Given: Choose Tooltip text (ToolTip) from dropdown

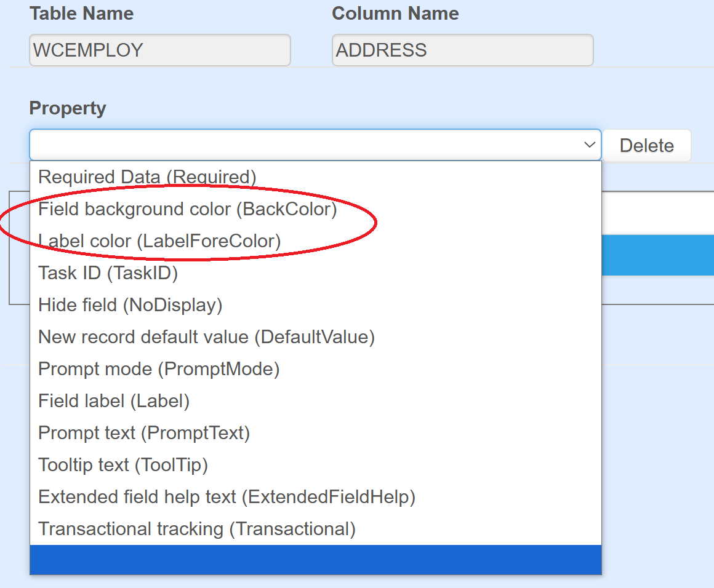Looking at the screenshot, I should coord(123,465).
